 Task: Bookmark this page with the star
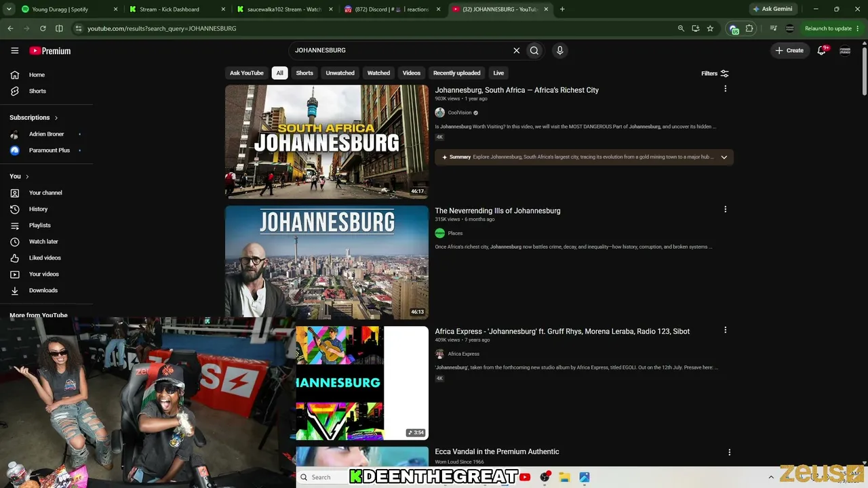coord(710,28)
